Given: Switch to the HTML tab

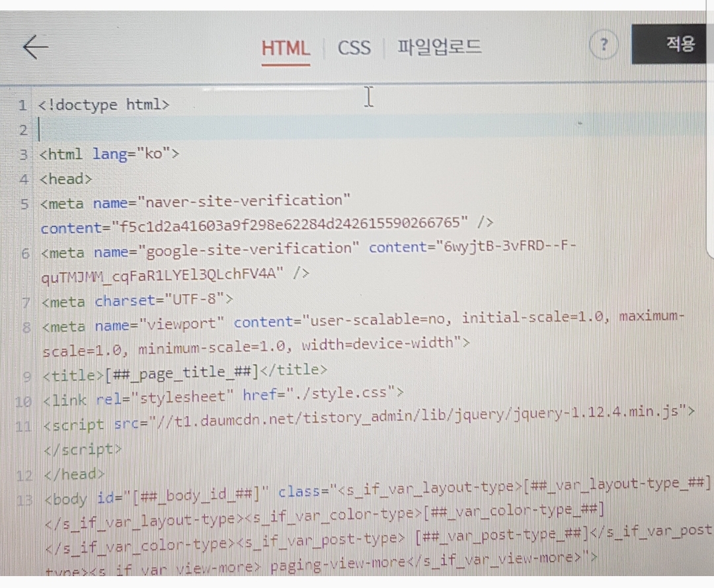Looking at the screenshot, I should [286, 48].
